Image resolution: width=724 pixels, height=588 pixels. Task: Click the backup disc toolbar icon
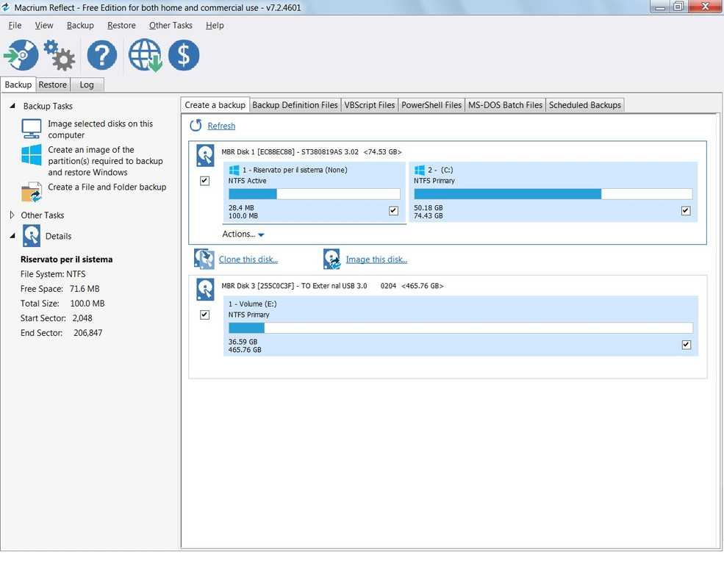click(x=21, y=55)
